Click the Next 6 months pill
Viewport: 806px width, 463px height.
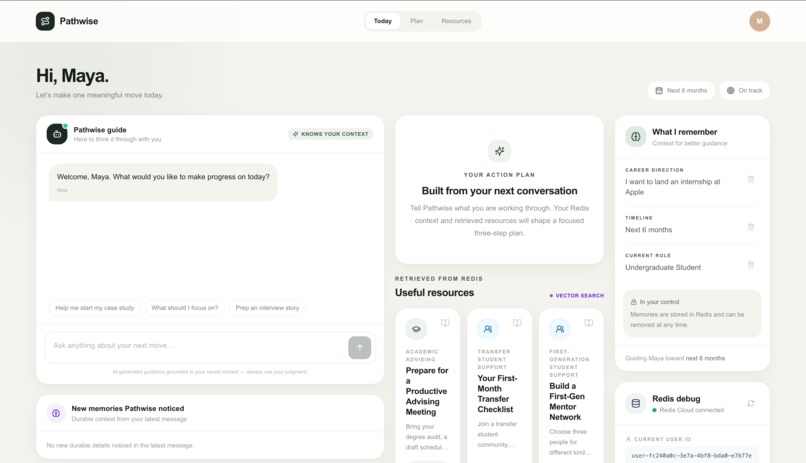click(x=681, y=90)
